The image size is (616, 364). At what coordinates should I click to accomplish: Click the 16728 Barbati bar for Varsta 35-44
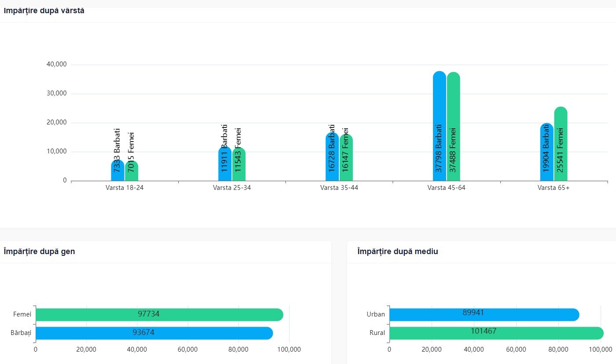pyautogui.click(x=332, y=157)
